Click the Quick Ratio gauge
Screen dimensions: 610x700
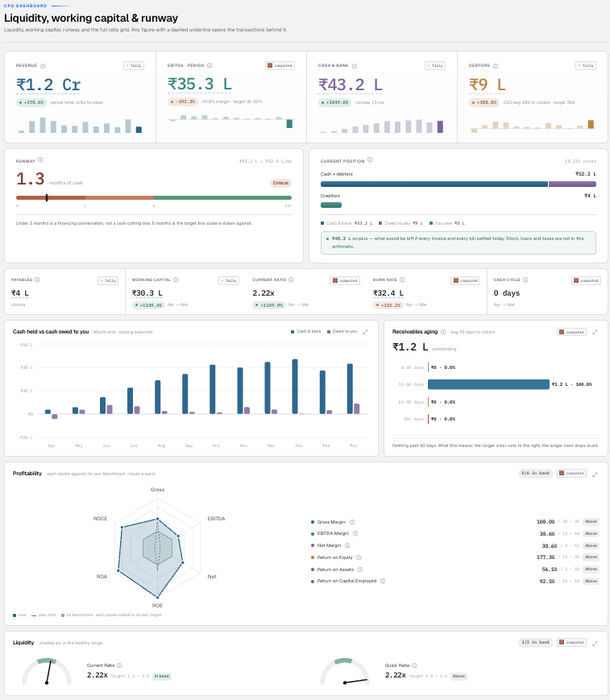(x=345, y=672)
